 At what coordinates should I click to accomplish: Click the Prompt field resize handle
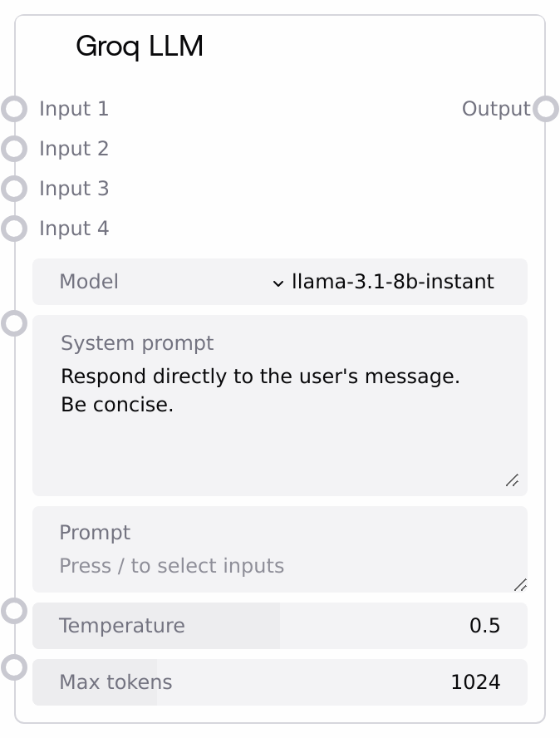(x=520, y=585)
